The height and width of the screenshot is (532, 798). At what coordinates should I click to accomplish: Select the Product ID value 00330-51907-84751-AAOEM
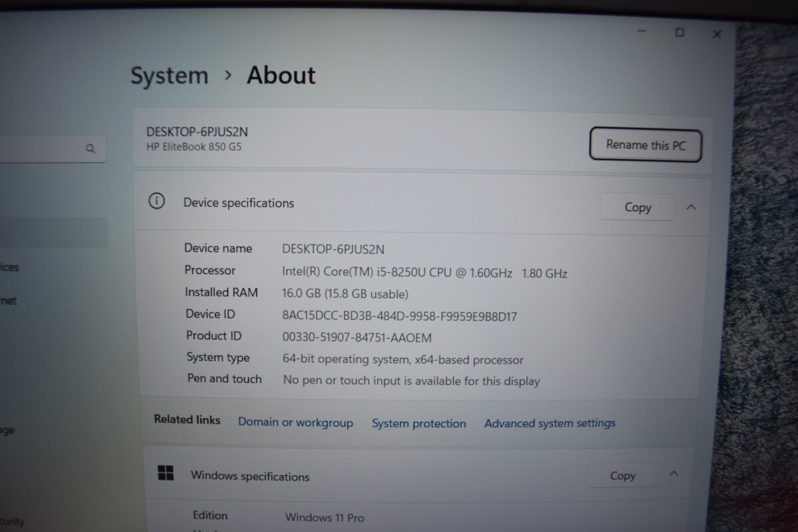[x=357, y=338]
